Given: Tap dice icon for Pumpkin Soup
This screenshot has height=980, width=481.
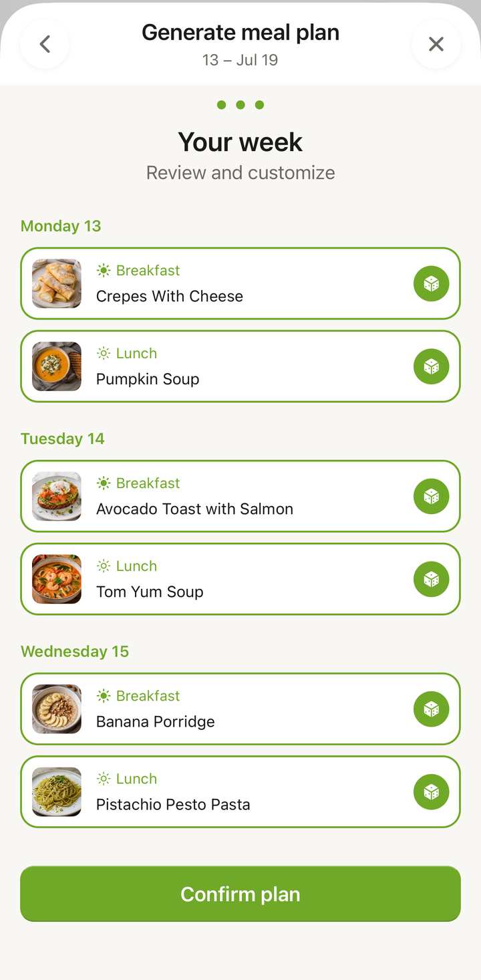Looking at the screenshot, I should 431,366.
